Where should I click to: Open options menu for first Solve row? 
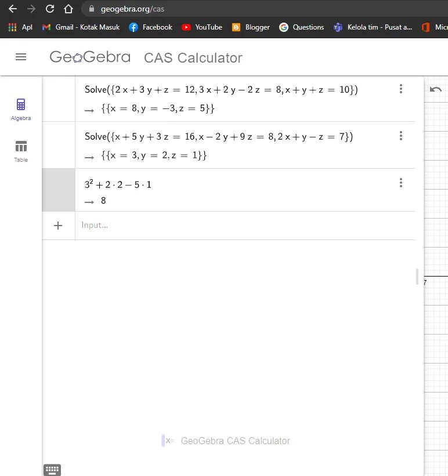pos(400,89)
